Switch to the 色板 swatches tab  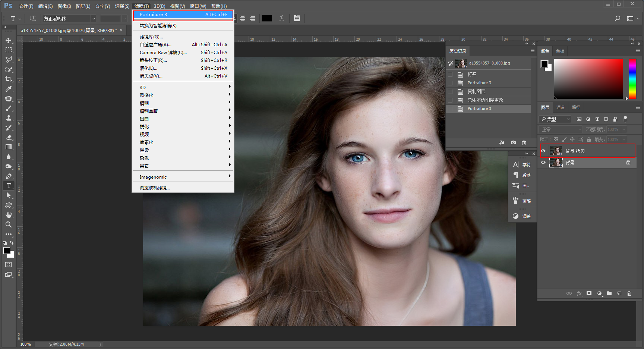(x=560, y=51)
